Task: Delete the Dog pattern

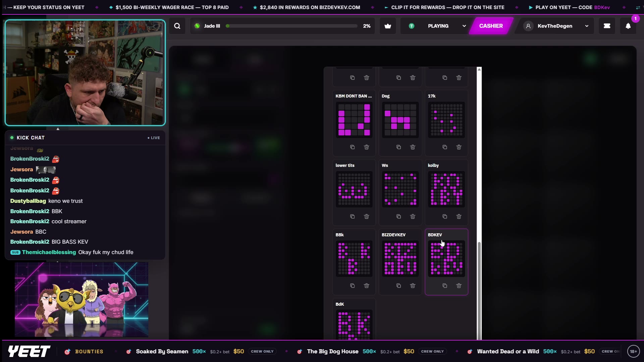Action: [413, 147]
